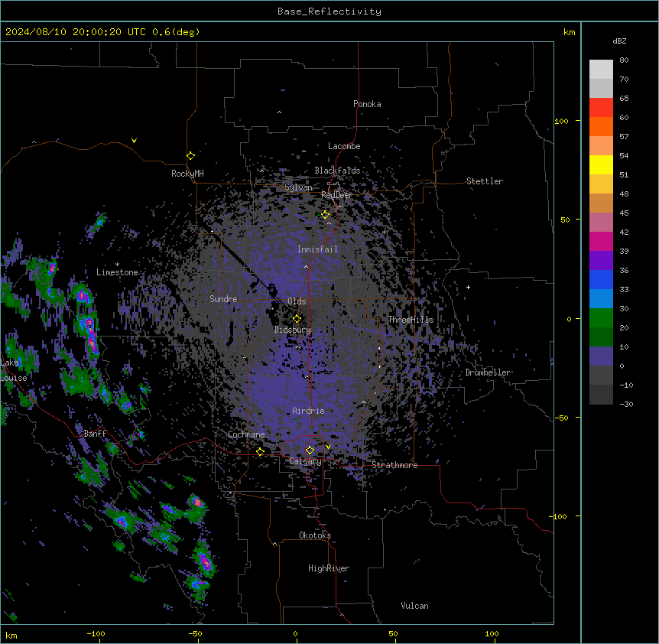Click the 100 tick on the right axis
The width and height of the screenshot is (659, 644).
[x=561, y=121]
